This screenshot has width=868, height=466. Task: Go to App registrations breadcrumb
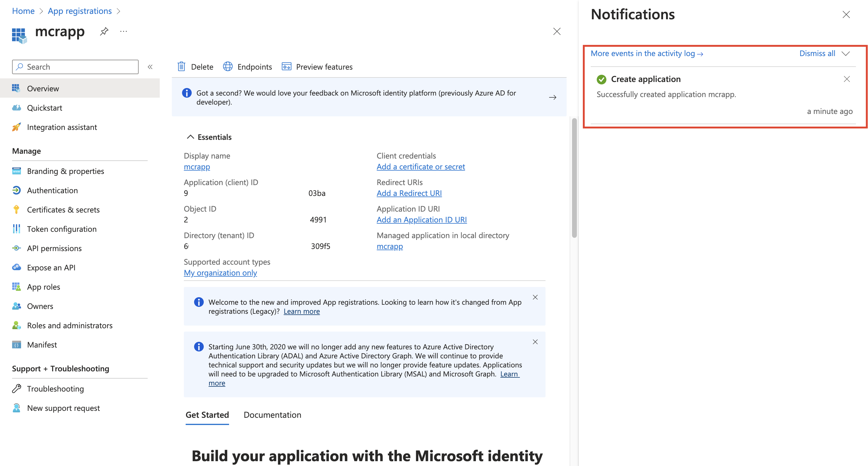coord(80,11)
